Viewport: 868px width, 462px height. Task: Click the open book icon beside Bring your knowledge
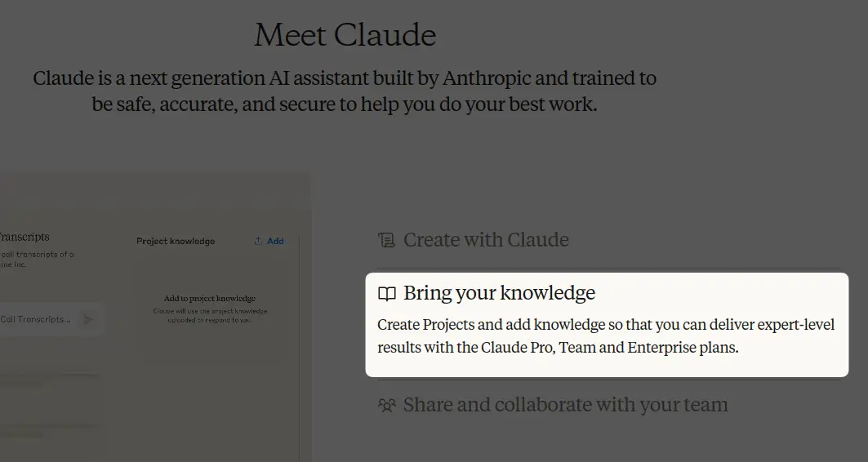386,293
